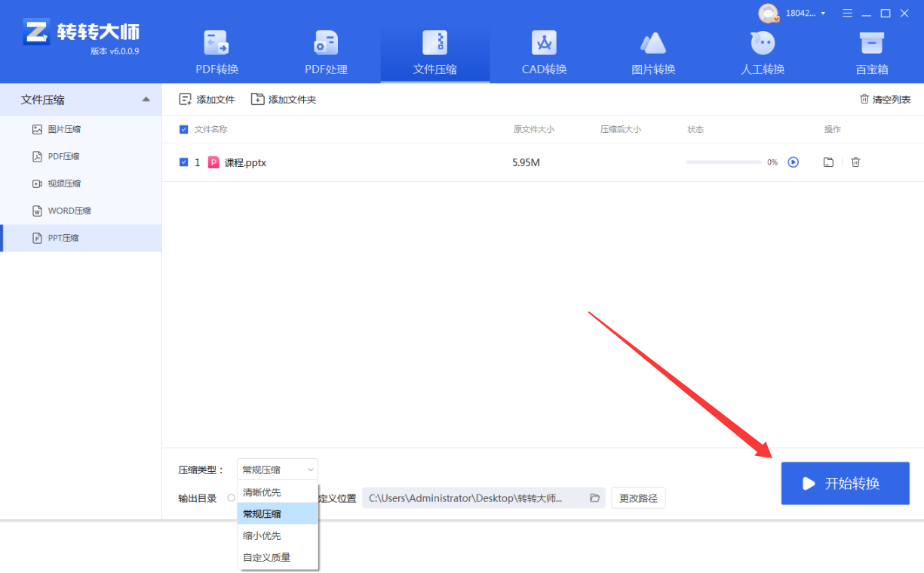Open the 人工转换 tab
The image size is (924, 573).
[763, 53]
